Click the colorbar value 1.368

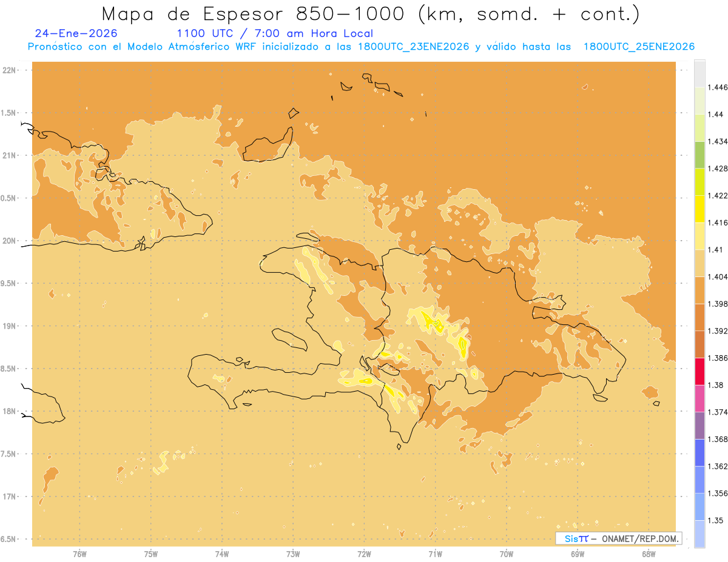[x=718, y=439]
